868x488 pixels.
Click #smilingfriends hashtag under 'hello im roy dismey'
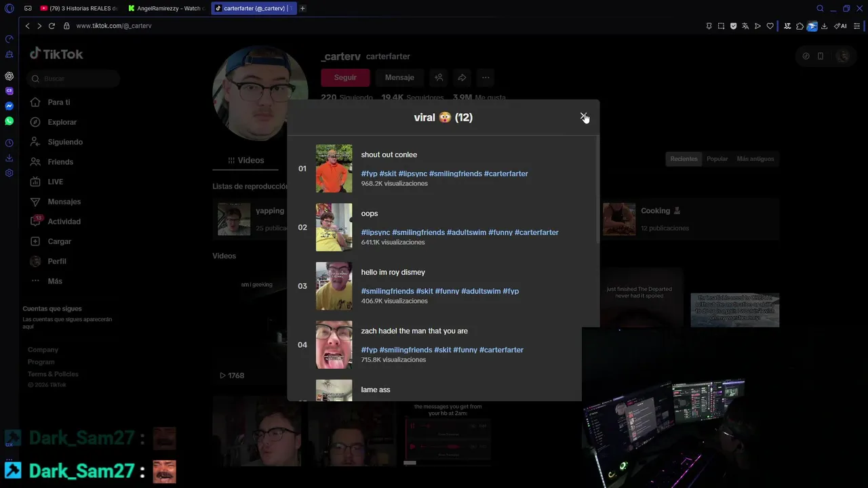(x=387, y=291)
